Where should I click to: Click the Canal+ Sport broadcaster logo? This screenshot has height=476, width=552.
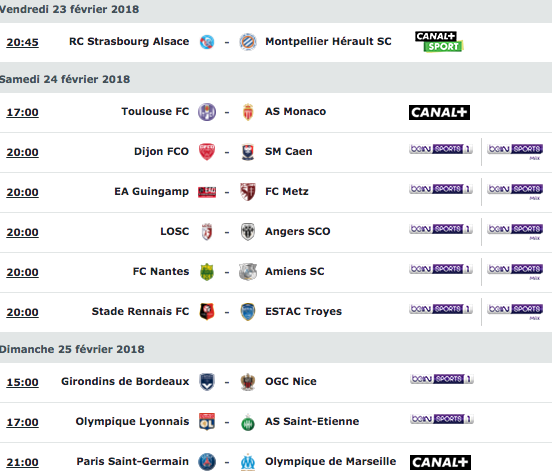(439, 42)
